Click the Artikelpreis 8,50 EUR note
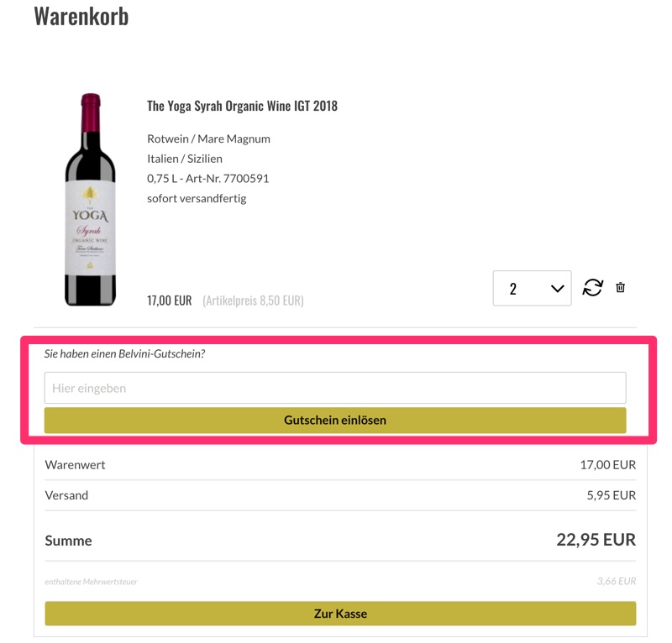 click(253, 301)
